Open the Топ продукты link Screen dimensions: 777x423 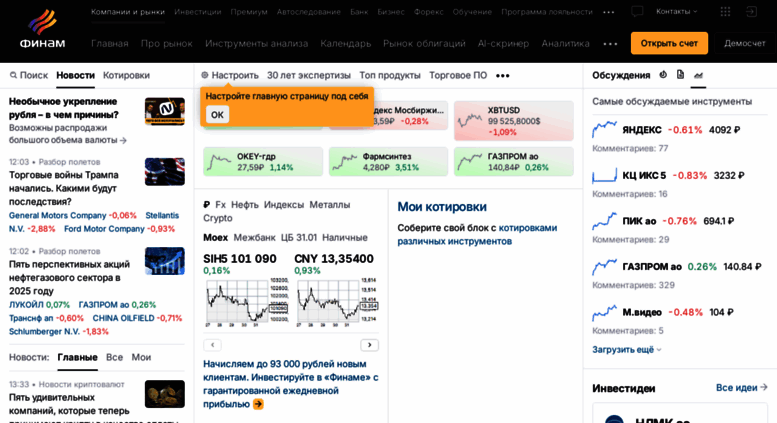[x=390, y=75]
